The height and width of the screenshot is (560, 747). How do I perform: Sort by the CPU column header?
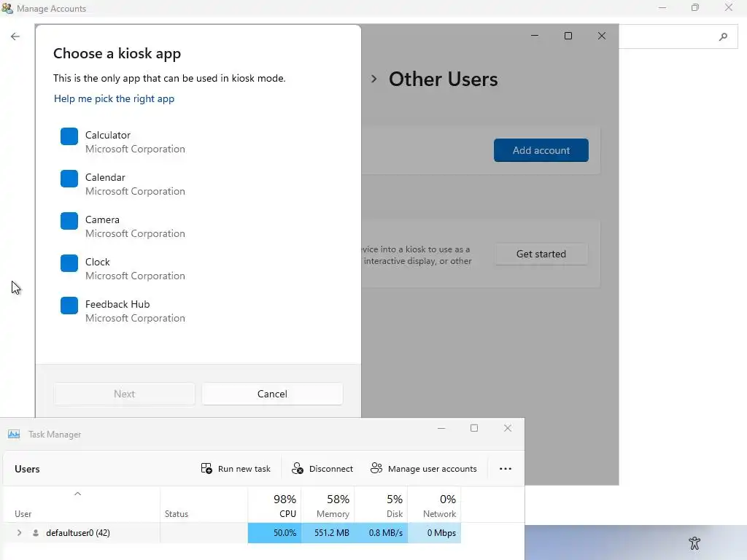click(x=274, y=505)
